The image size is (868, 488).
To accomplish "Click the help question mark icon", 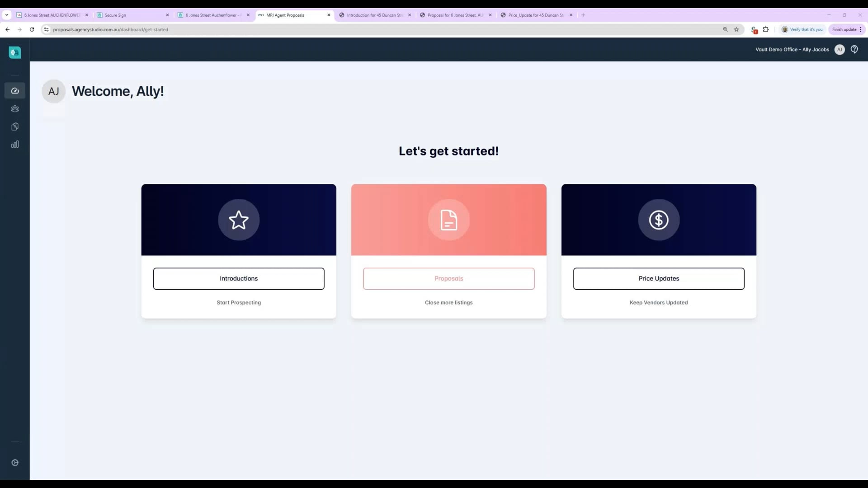I will [x=854, y=49].
